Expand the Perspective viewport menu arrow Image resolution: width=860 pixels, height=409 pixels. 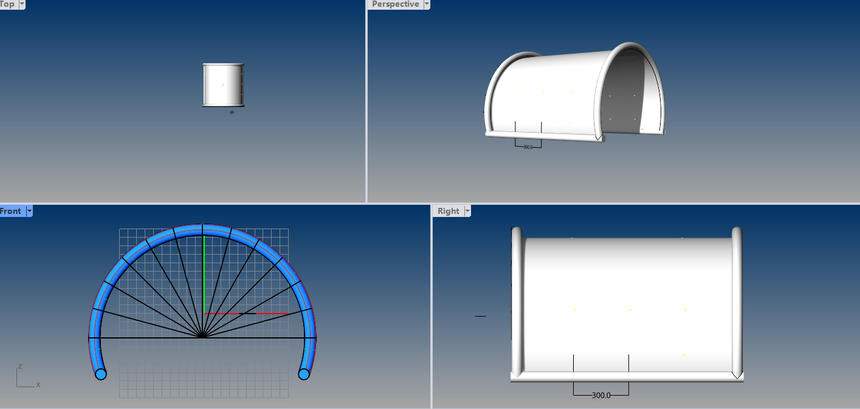pyautogui.click(x=427, y=5)
